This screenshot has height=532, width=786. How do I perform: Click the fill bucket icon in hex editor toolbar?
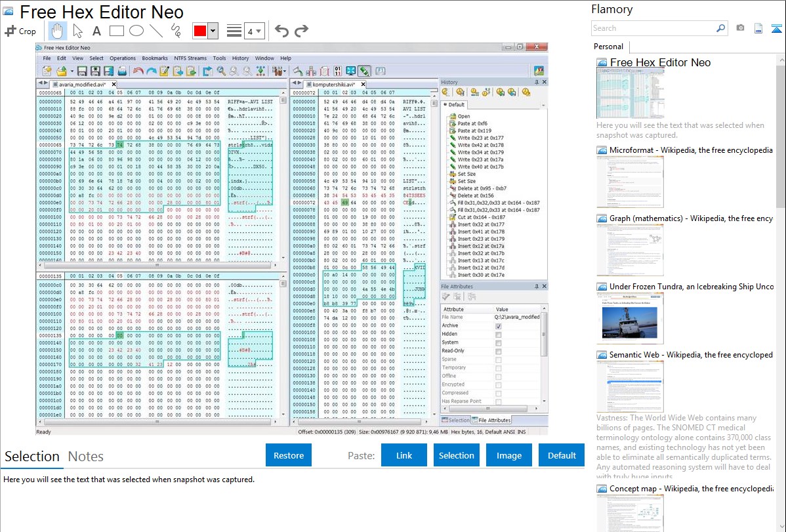[x=298, y=72]
